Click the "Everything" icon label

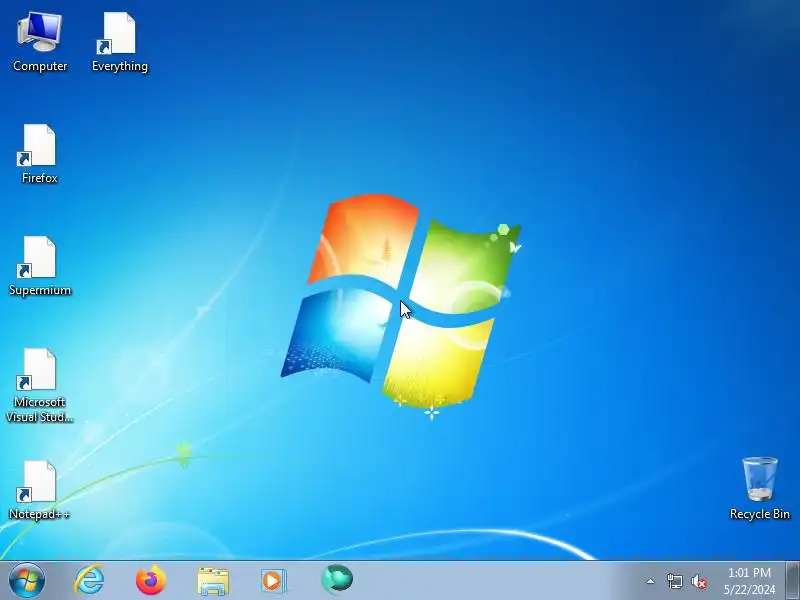pos(120,66)
